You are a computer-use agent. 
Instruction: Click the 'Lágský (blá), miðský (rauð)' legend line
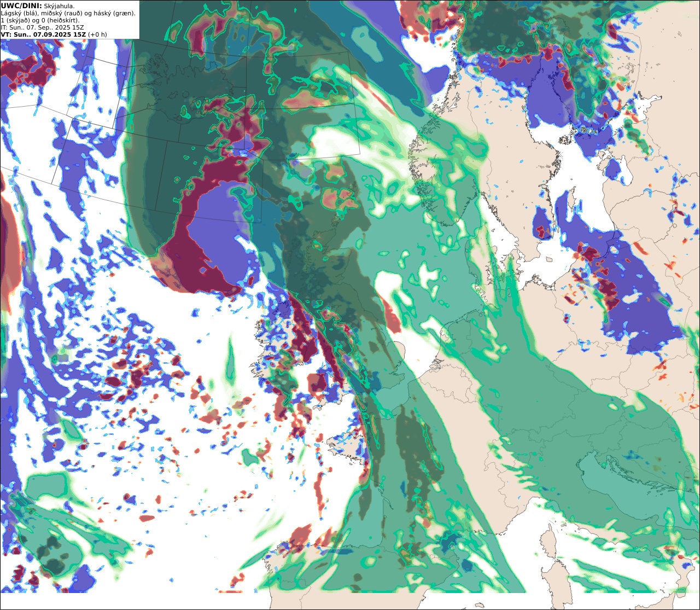68,13
